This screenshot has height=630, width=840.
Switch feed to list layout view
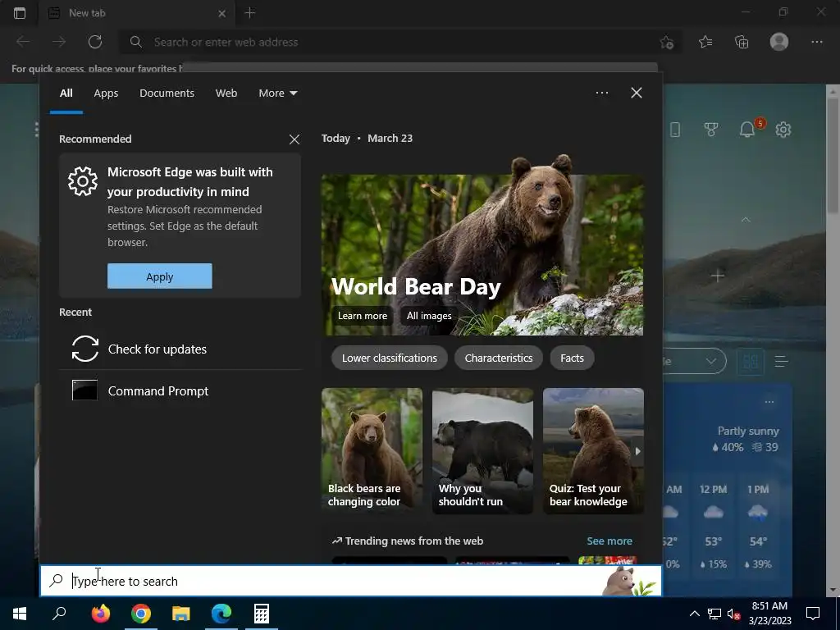click(x=782, y=362)
